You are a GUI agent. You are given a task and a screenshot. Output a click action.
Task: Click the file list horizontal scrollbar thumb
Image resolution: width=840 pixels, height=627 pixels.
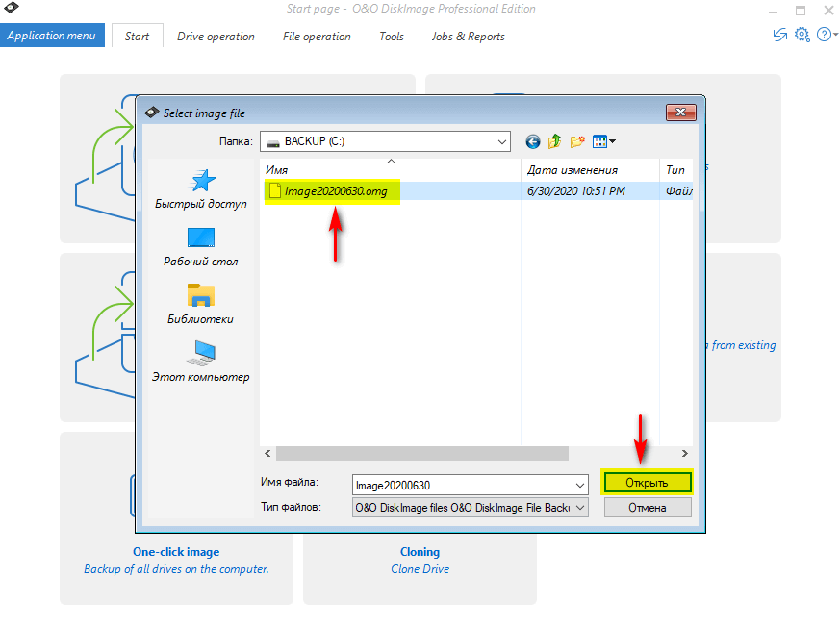(x=422, y=454)
